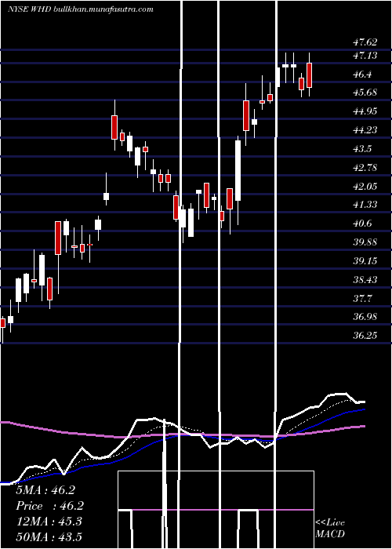Click the NYSE WHD bullkhan.munafasutra.com title text
The image size is (392, 549).
point(81,9)
